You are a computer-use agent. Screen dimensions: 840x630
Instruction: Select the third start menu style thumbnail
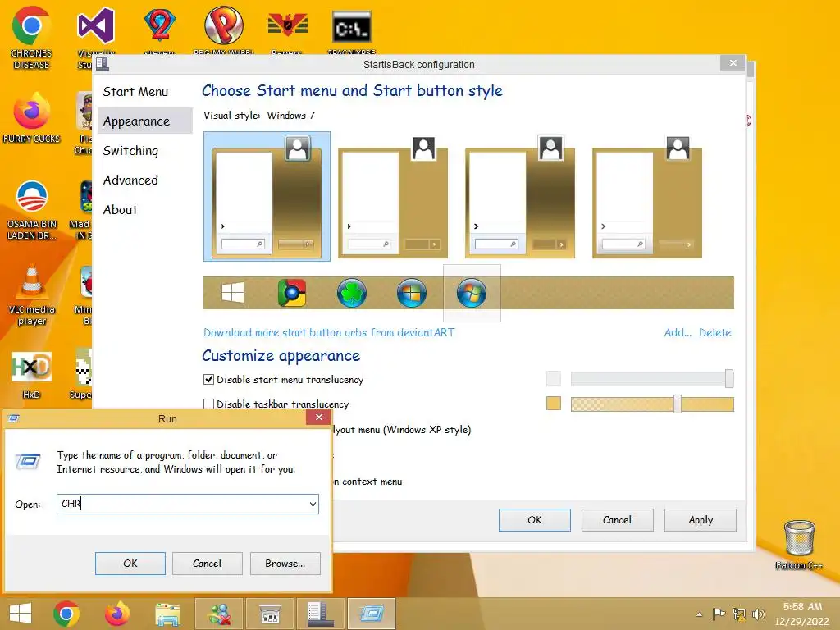519,197
